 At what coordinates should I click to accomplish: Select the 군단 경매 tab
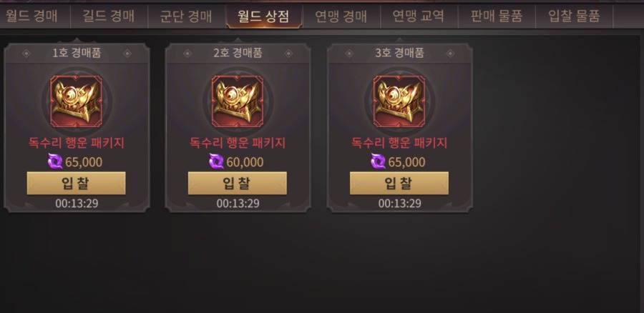pos(186,16)
